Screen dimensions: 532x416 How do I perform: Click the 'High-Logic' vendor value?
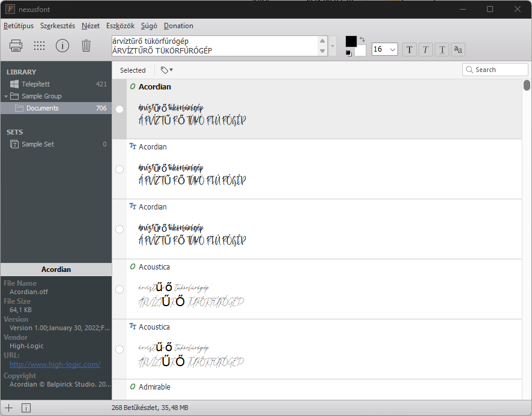pos(26,346)
